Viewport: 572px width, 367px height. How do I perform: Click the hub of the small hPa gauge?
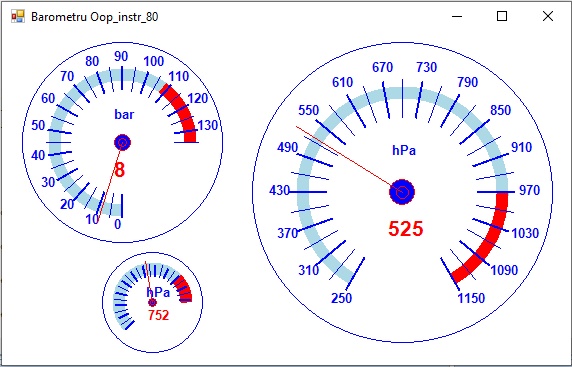tap(152, 302)
